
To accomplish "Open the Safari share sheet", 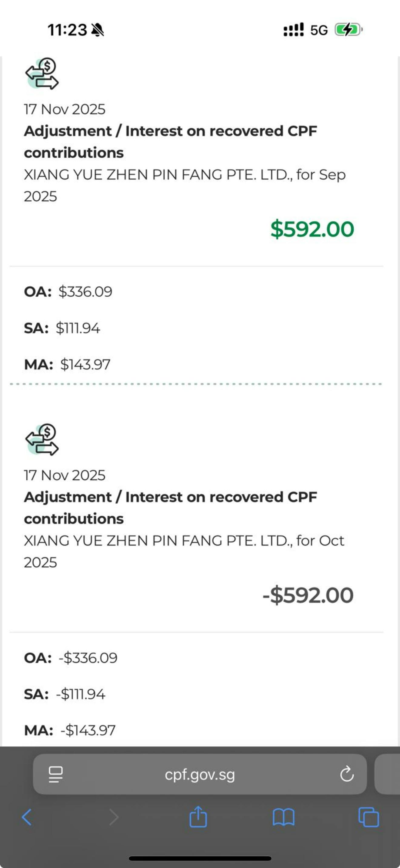I will [198, 817].
